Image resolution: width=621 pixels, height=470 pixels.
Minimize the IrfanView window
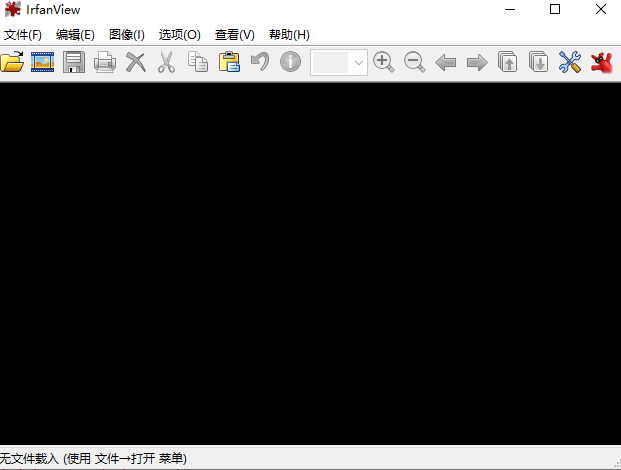click(x=510, y=9)
